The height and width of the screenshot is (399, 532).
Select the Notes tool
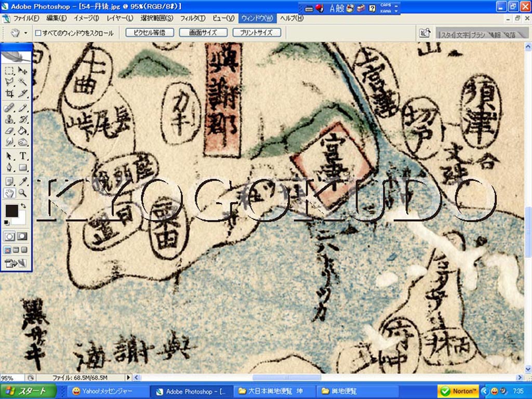click(9, 181)
